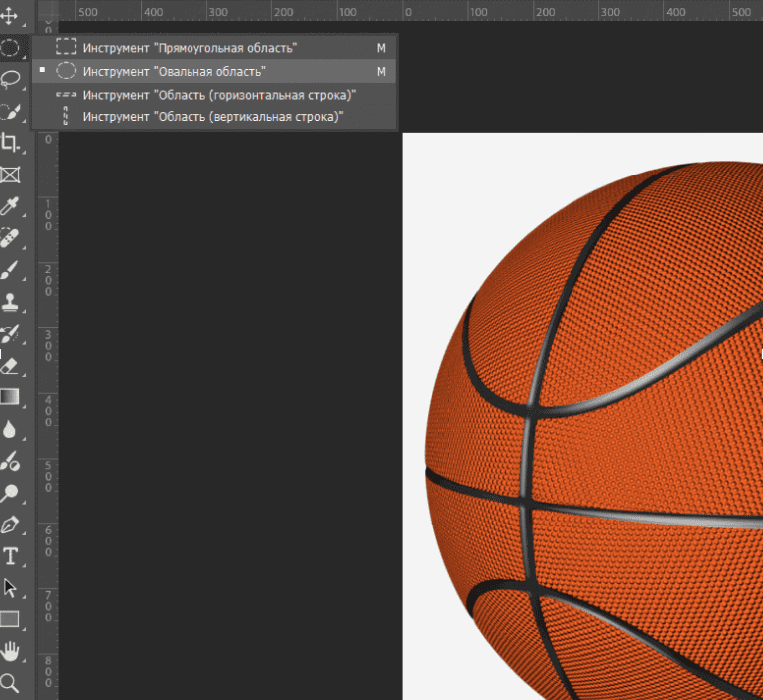Select the Spot Healing Brush tool
The image size is (763, 700).
(10, 238)
